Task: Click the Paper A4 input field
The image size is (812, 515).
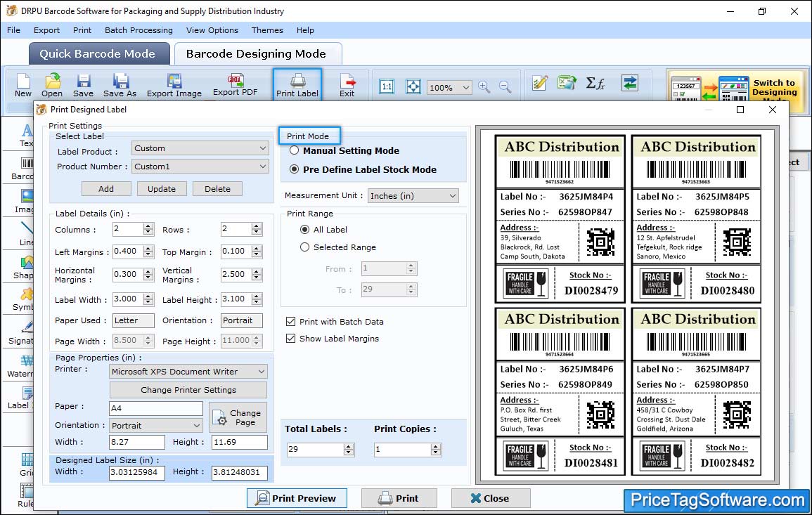Action: pyautogui.click(x=156, y=408)
